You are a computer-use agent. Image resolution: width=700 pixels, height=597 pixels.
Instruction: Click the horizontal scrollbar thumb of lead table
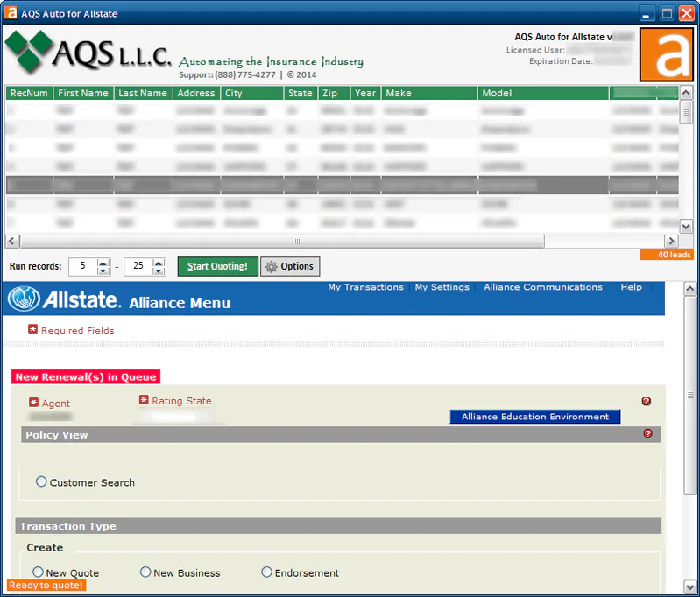click(x=282, y=241)
